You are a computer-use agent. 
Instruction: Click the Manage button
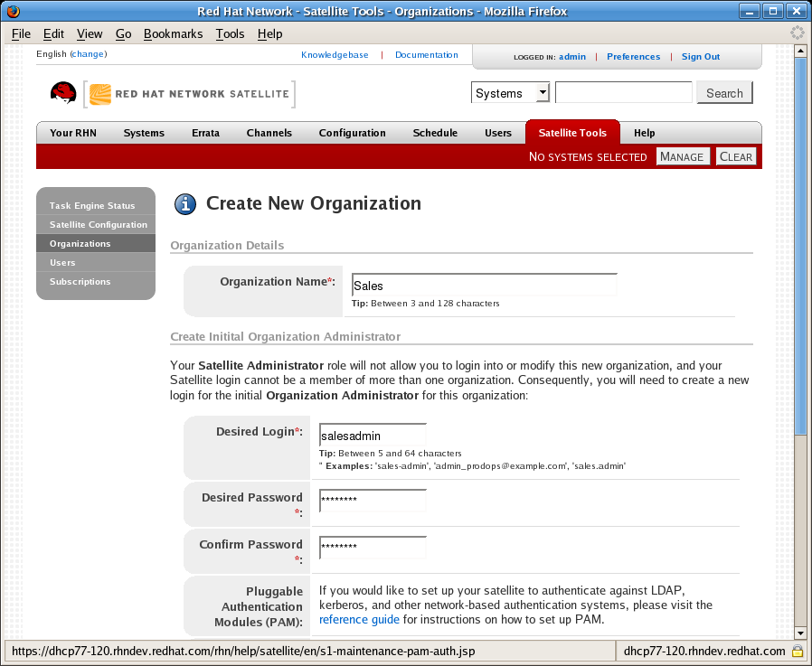pos(682,156)
